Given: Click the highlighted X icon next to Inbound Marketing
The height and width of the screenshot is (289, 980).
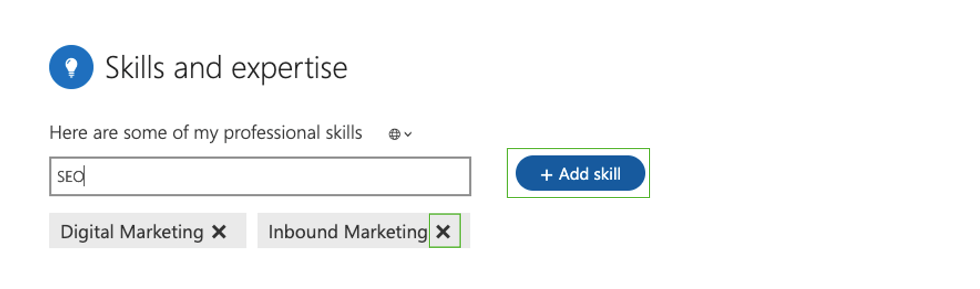Looking at the screenshot, I should tap(444, 231).
